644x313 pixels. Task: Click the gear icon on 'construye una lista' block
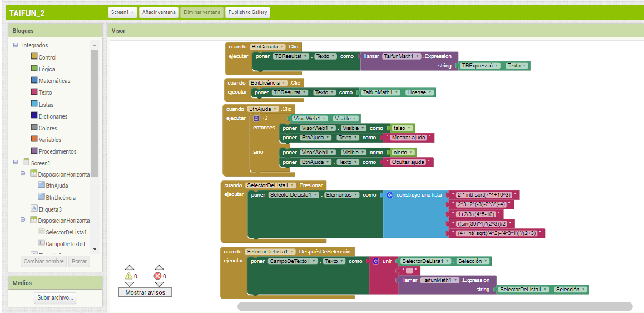[390, 195]
